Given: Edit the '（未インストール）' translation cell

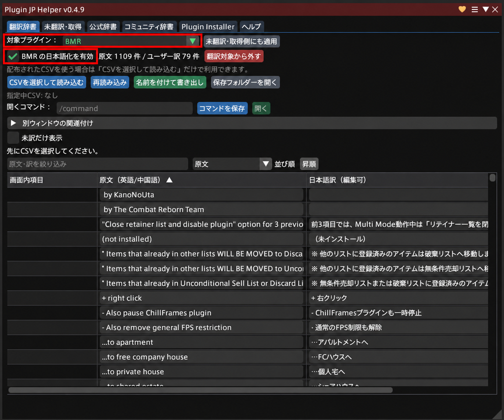Looking at the screenshot, I should [398, 239].
